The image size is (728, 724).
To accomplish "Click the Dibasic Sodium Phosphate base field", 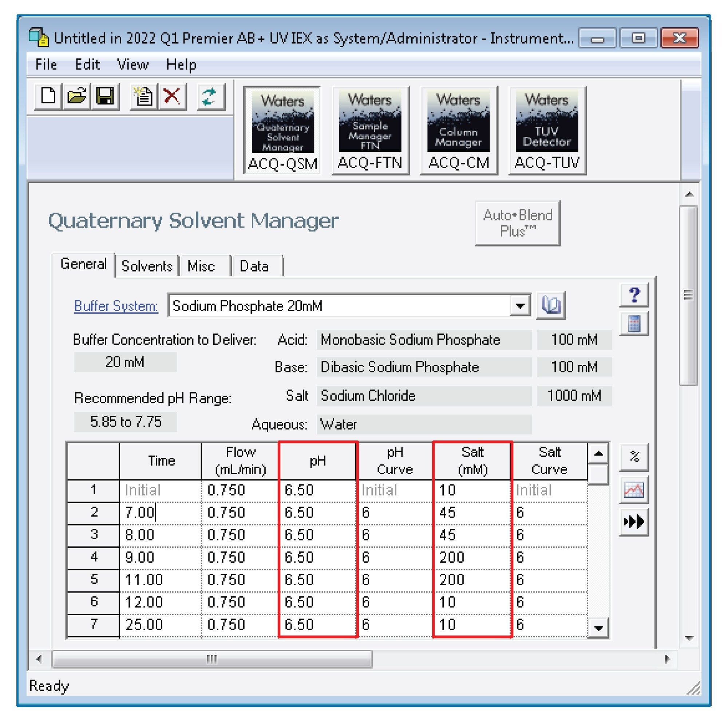I will 424,367.
